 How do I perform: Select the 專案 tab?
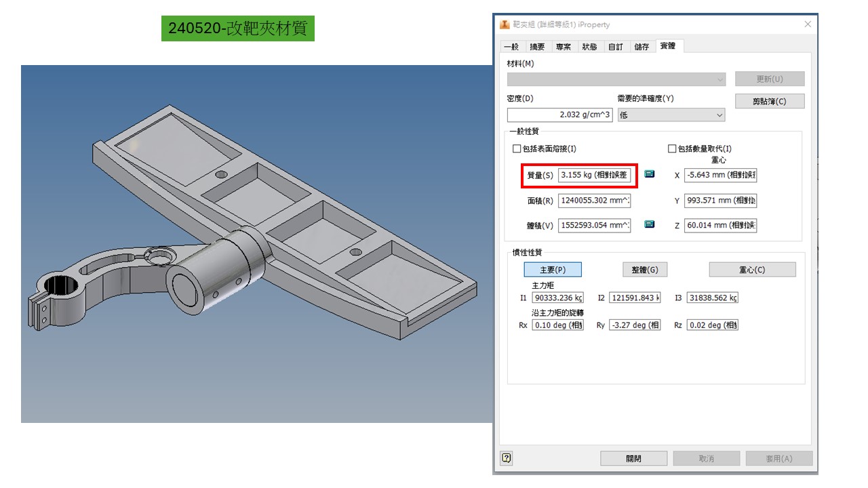coord(563,47)
